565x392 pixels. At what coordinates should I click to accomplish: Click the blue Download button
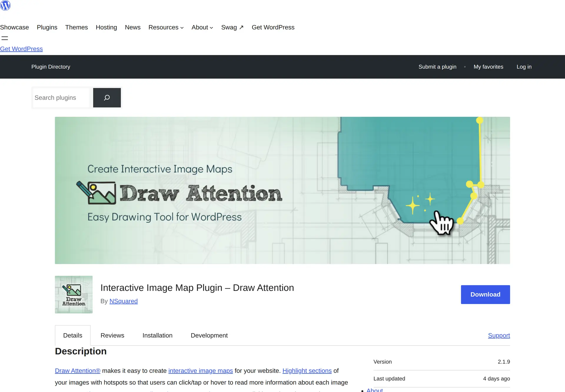(x=485, y=294)
